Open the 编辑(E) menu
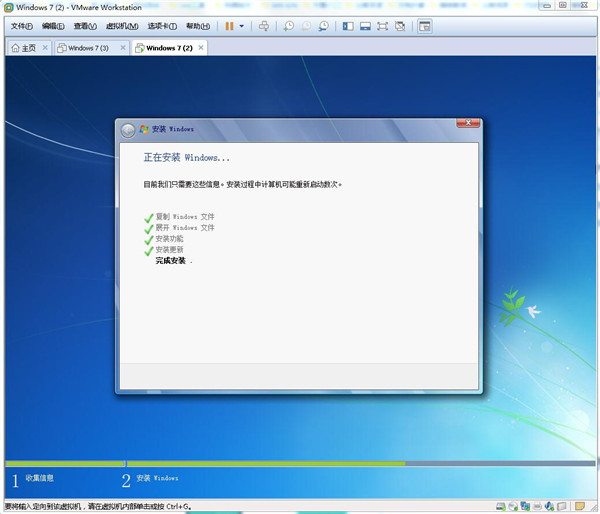Screen dimensions: 600x514 pyautogui.click(x=53, y=26)
